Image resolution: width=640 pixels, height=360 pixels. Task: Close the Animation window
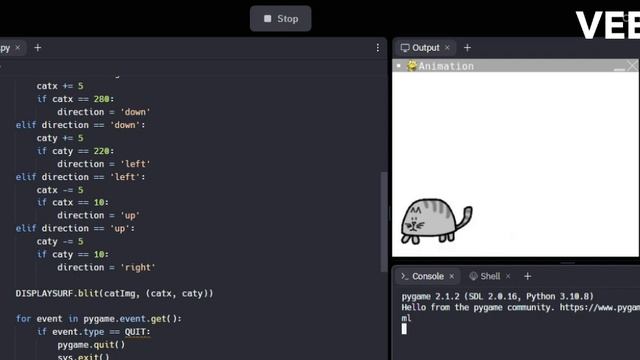click(x=632, y=66)
